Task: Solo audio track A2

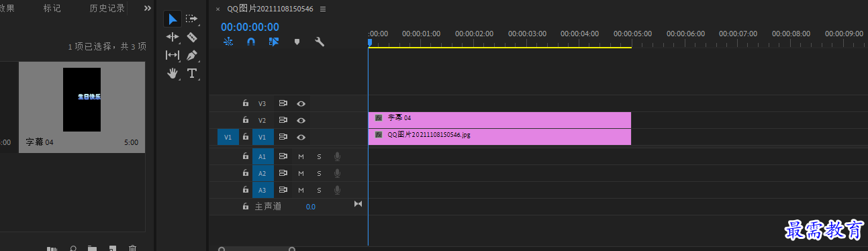Action: point(320,173)
